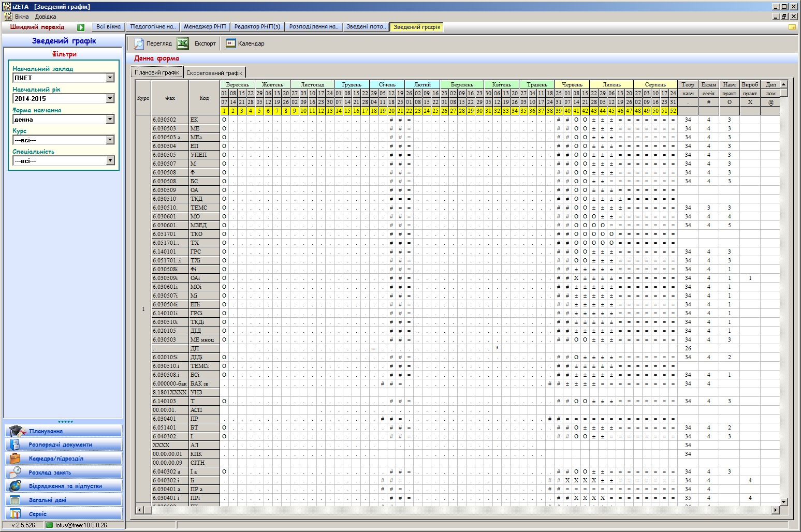Open Сервіс tools icon
Image resolution: width=801 pixels, height=532 pixels.
click(x=15, y=513)
